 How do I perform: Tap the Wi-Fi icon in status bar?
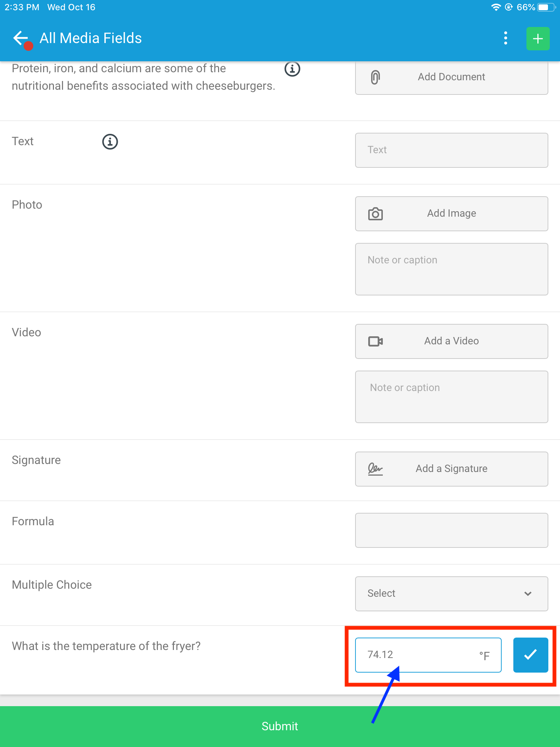coord(496,7)
